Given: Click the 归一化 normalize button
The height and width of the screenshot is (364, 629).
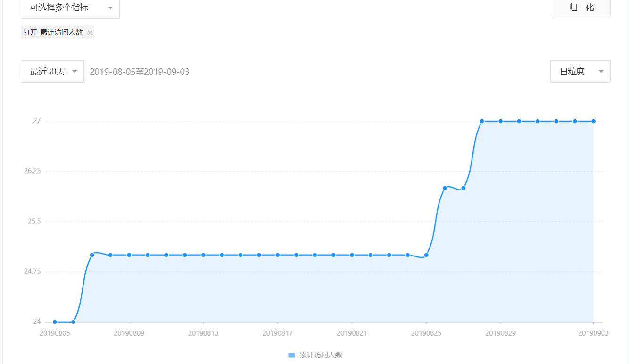Looking at the screenshot, I should click(x=581, y=8).
